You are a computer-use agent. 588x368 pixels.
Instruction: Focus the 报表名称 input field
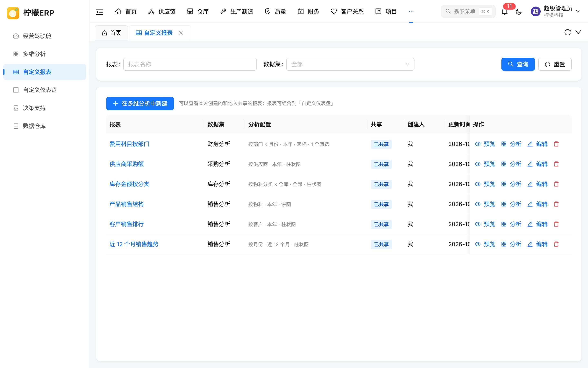tap(190, 64)
